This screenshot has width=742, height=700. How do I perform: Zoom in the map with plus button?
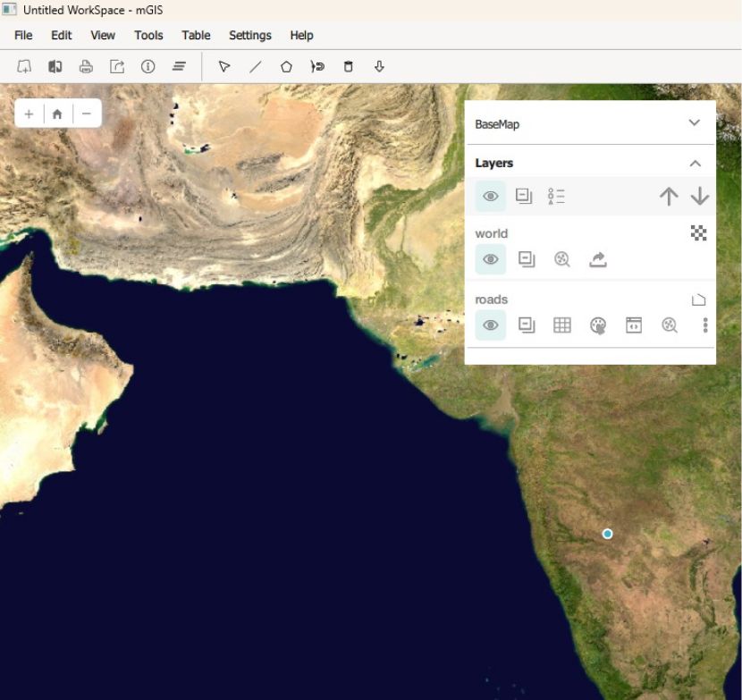click(x=29, y=114)
